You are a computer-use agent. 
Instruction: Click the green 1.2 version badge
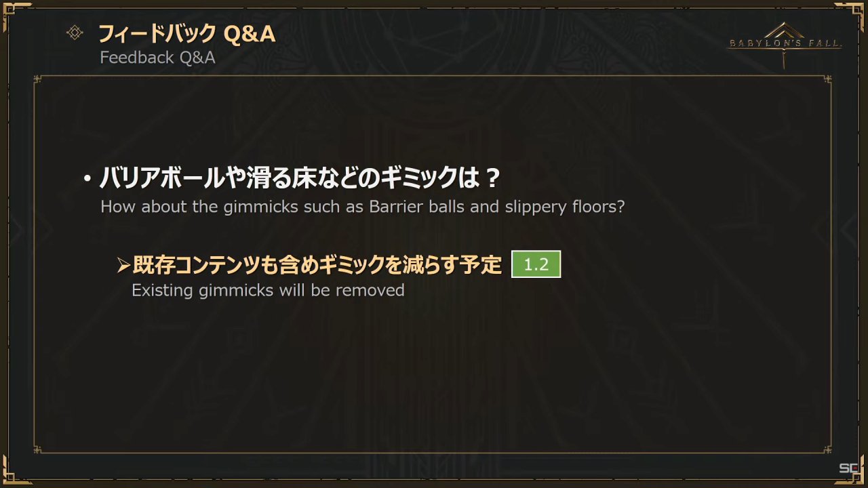536,264
